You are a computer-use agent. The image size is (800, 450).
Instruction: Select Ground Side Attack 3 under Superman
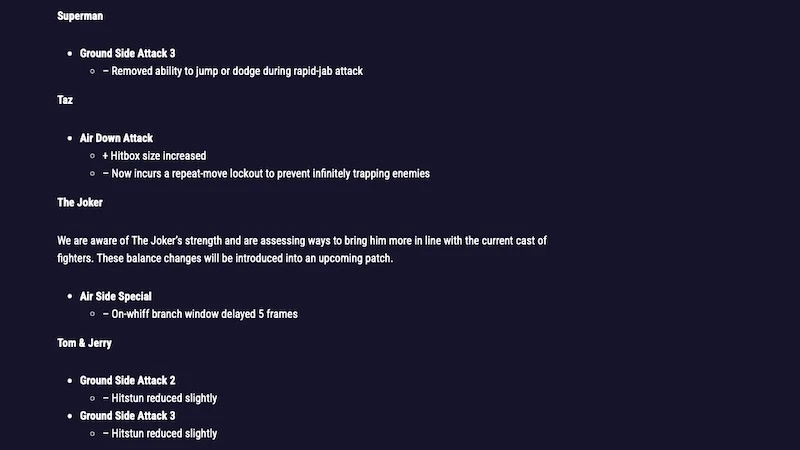[127, 53]
